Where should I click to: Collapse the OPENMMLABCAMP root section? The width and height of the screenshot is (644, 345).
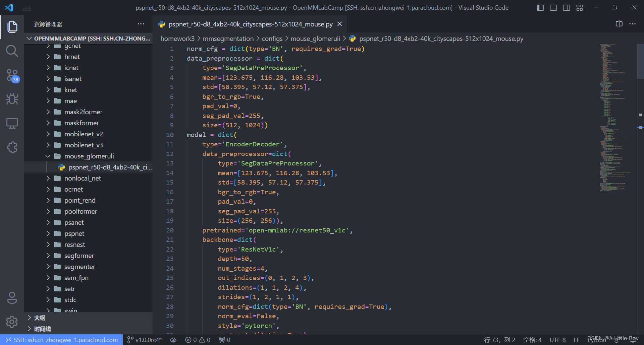[89, 39]
